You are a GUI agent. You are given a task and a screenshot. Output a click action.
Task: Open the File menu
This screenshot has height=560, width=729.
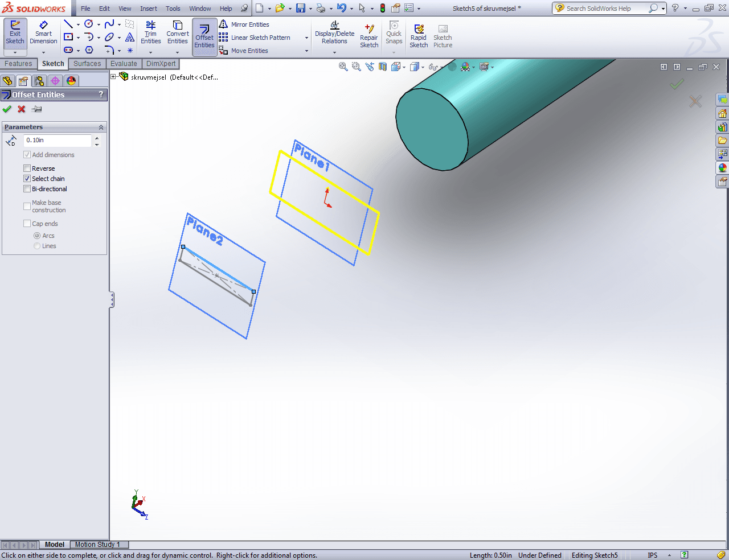85,9
